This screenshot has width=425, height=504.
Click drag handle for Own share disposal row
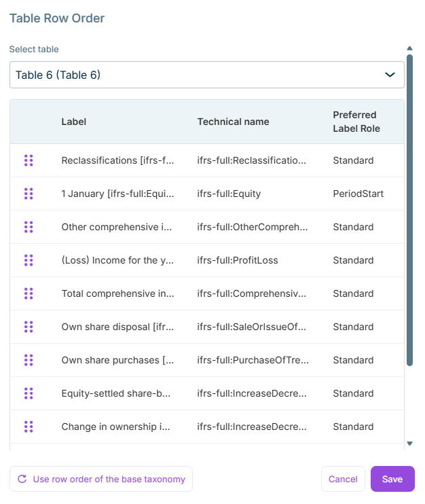(29, 327)
